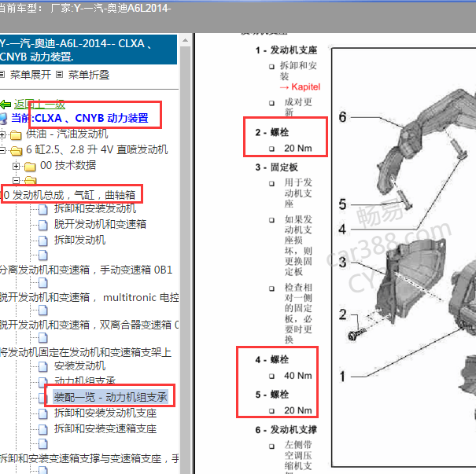Open 拆卸和安装变速箱支座 document
Image resolution: width=476 pixels, height=474 pixels.
tap(105, 428)
